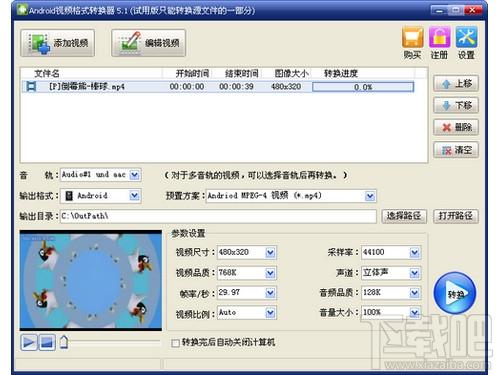This screenshot has height=375, width=500.
Task: Click the app icon in title bar
Action: pyautogui.click(x=22, y=10)
